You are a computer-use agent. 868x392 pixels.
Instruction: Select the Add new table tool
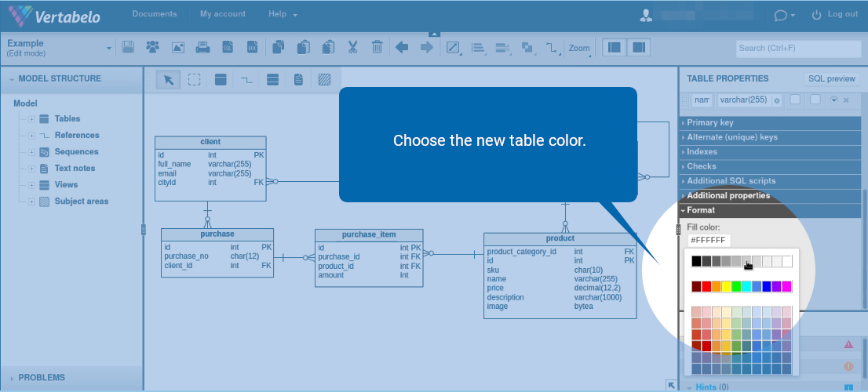click(221, 80)
